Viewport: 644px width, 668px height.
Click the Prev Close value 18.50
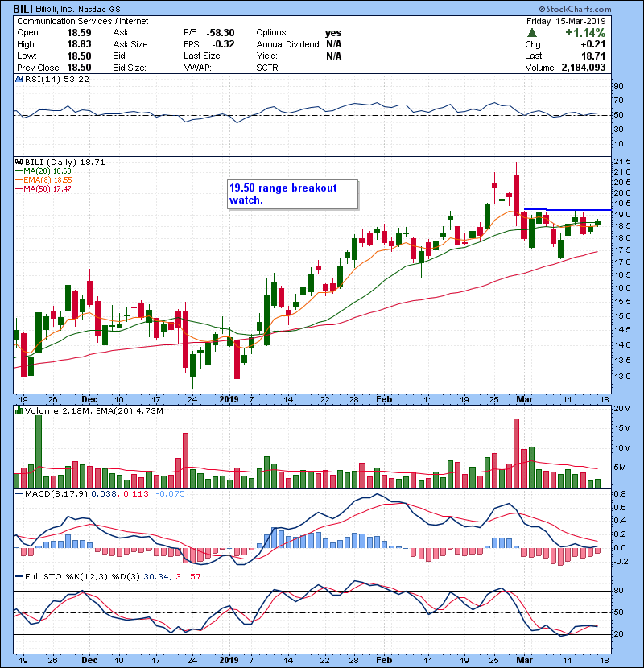click(x=79, y=68)
